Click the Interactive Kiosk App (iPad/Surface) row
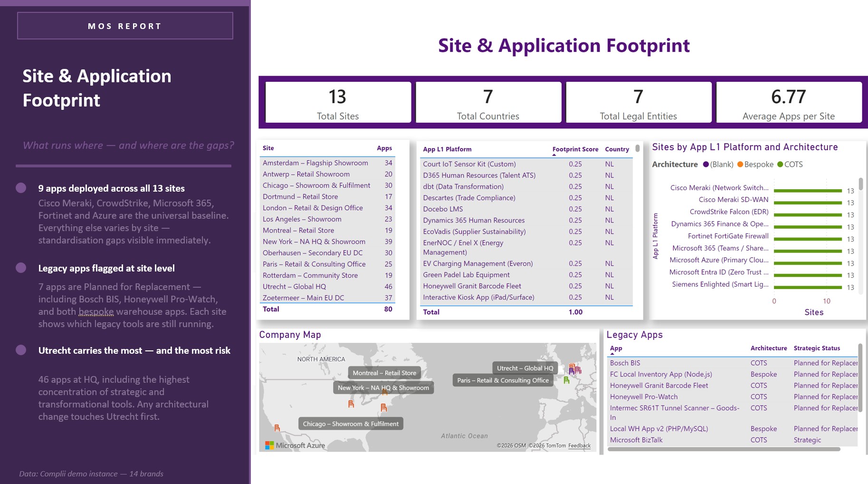 coord(527,297)
